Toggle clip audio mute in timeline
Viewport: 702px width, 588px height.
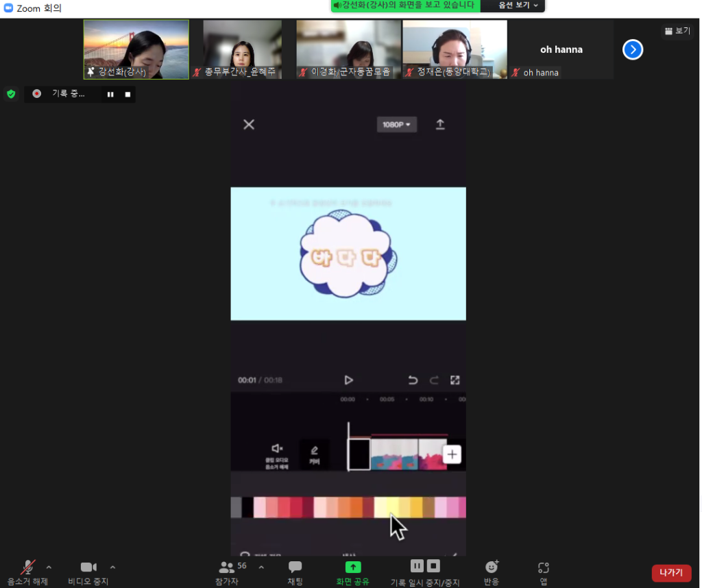point(277,454)
